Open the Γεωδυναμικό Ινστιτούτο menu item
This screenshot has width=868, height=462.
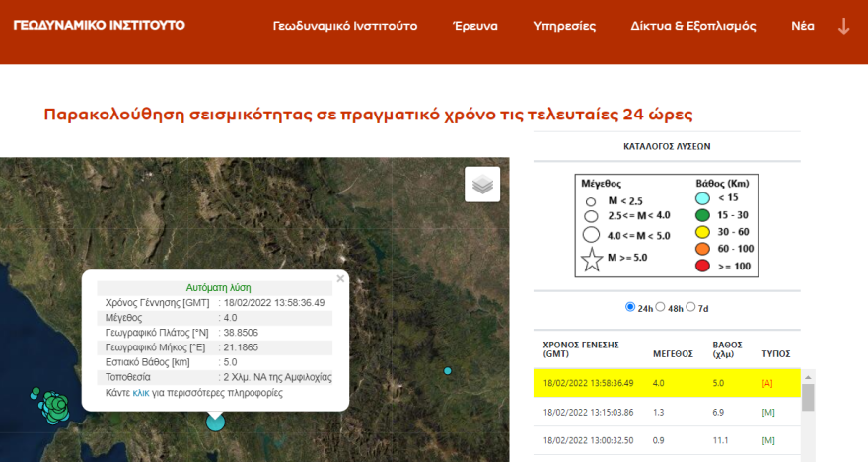click(344, 26)
